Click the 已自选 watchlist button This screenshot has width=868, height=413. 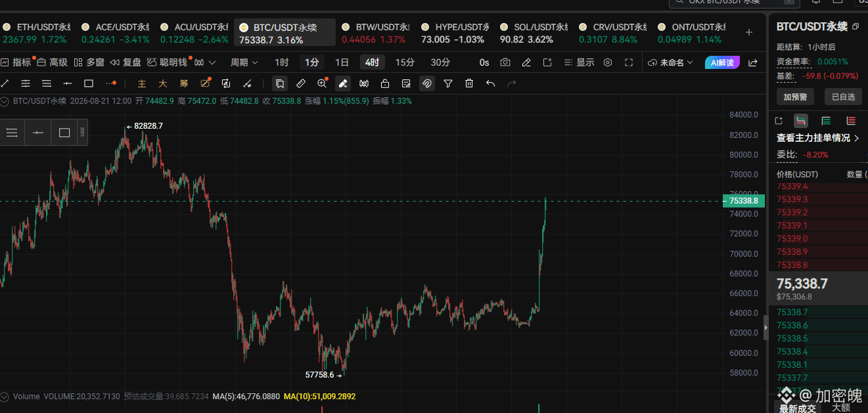(x=843, y=97)
